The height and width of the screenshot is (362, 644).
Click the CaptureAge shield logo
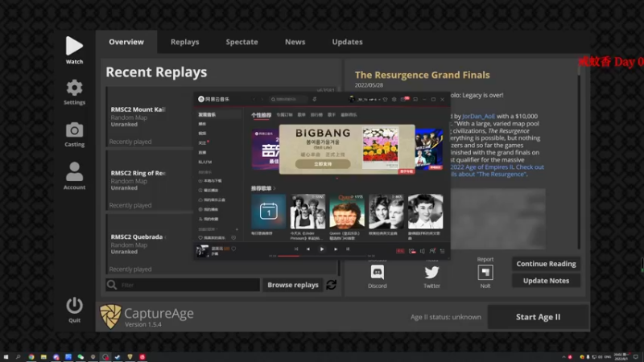(x=110, y=316)
